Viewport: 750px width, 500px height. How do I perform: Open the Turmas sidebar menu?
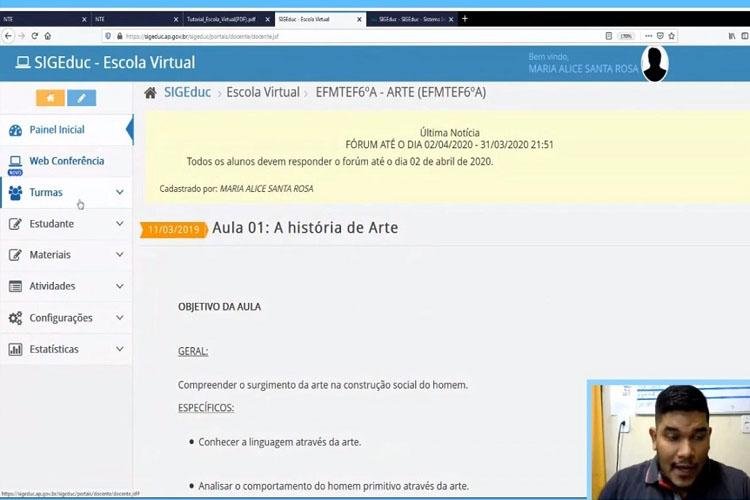[66, 192]
